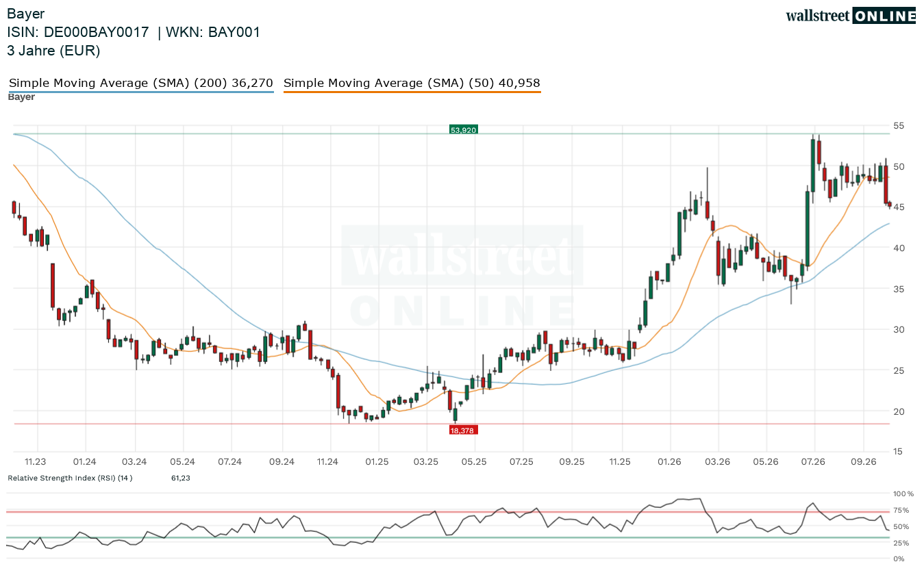Click the 05.24 date axis label
The width and height of the screenshot is (924, 577).
click(183, 462)
